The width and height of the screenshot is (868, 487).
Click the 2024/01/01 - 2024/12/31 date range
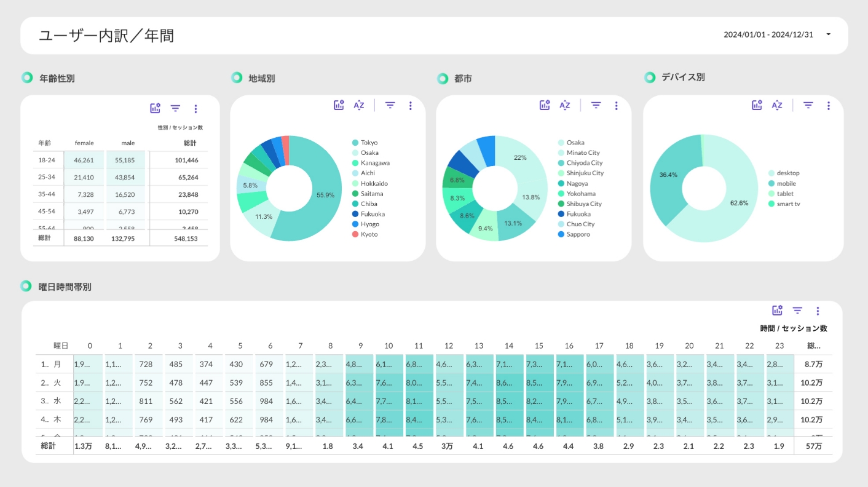click(768, 34)
